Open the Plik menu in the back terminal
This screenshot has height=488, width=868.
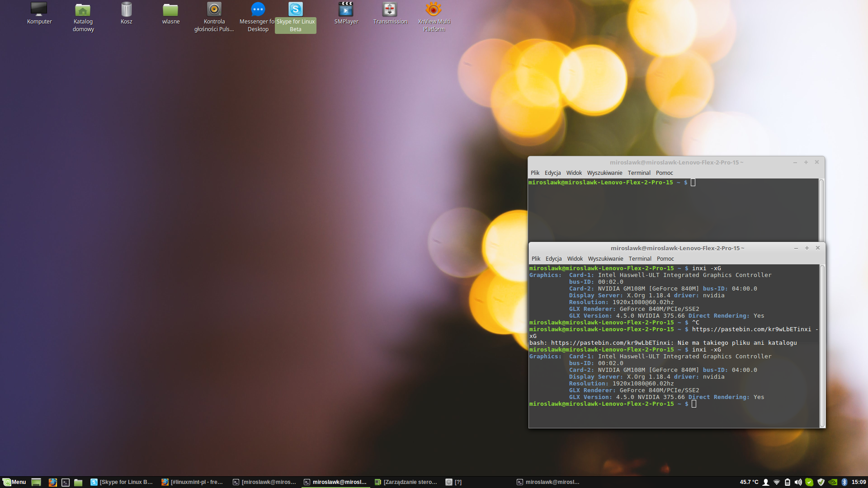(535, 173)
